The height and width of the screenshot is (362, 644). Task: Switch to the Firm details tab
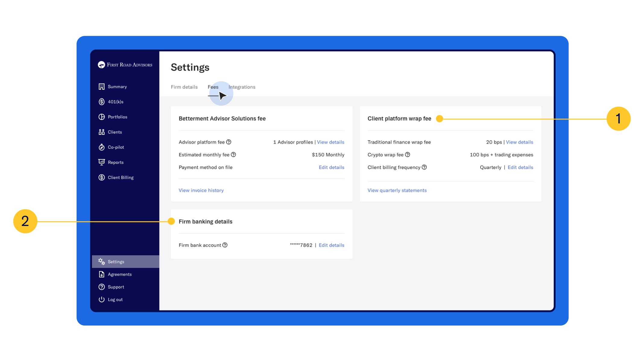(184, 87)
